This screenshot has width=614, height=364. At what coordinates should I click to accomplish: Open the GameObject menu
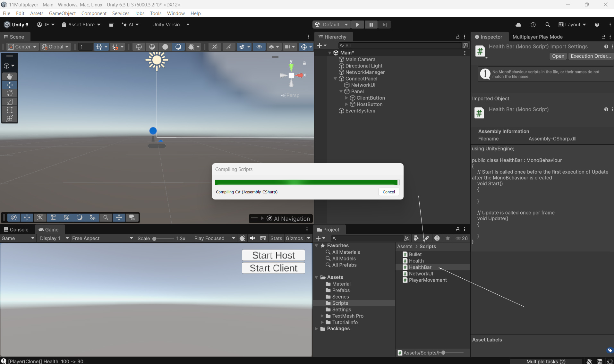[62, 13]
